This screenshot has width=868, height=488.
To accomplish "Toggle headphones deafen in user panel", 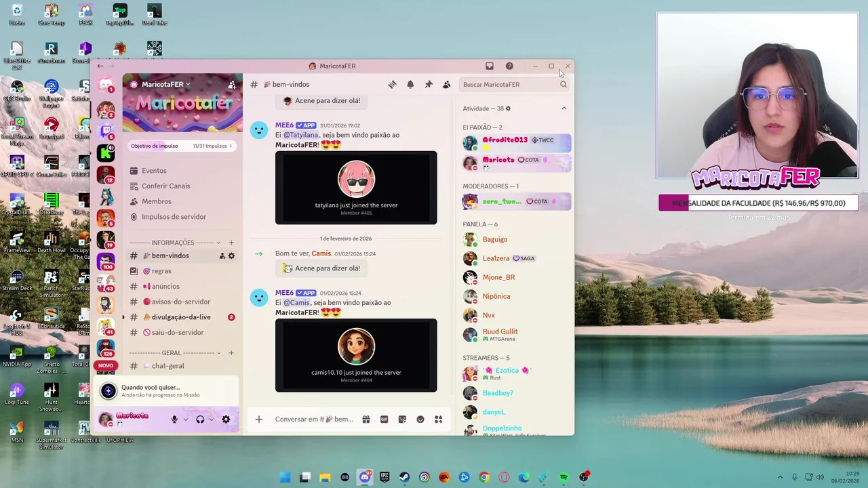I will coord(200,420).
